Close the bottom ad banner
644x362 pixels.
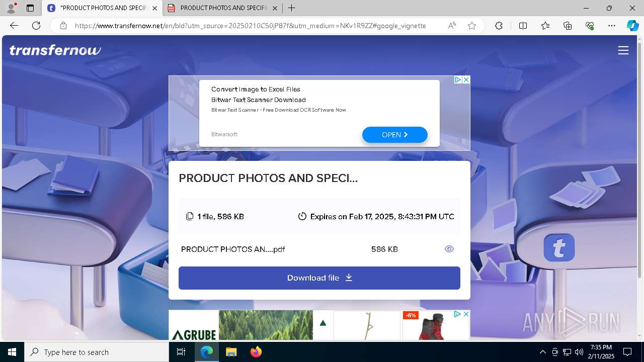(x=466, y=314)
